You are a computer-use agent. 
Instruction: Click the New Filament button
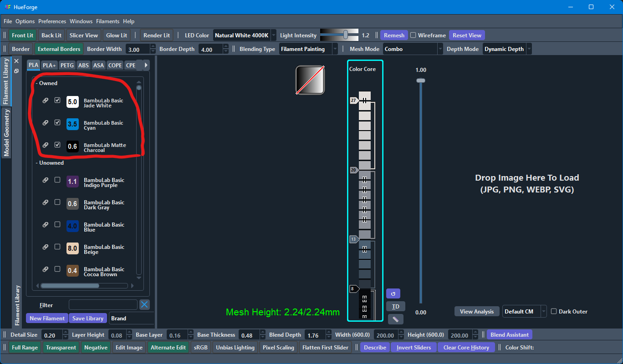click(x=47, y=318)
